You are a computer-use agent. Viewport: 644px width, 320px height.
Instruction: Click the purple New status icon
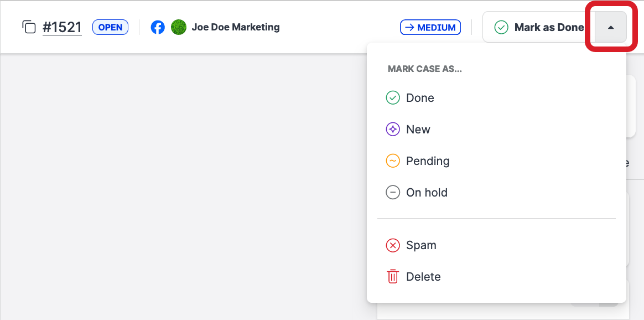(393, 130)
